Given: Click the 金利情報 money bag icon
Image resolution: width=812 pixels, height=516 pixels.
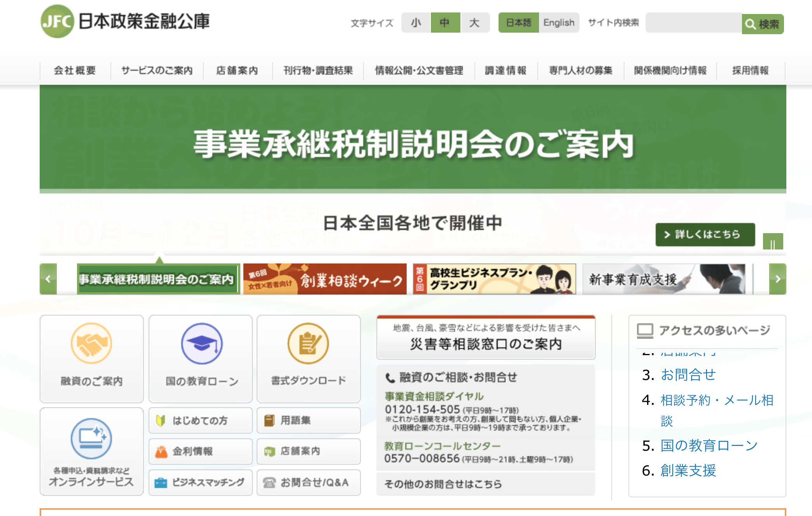Looking at the screenshot, I should 161,451.
